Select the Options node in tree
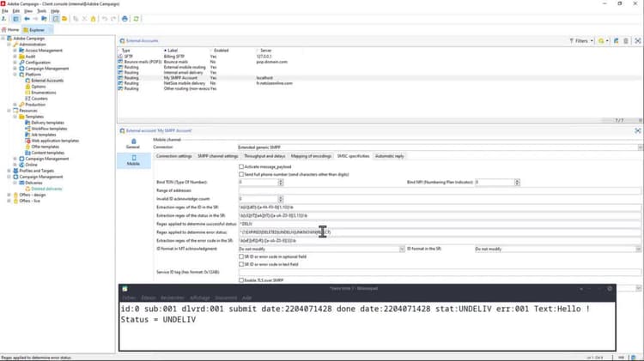644x361 pixels. coord(38,87)
